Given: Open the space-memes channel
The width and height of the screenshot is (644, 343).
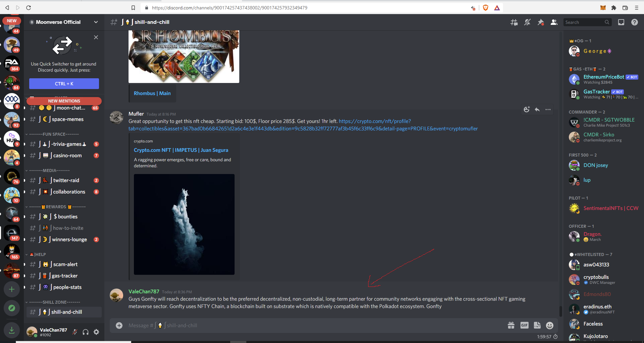Looking at the screenshot, I should [64, 119].
